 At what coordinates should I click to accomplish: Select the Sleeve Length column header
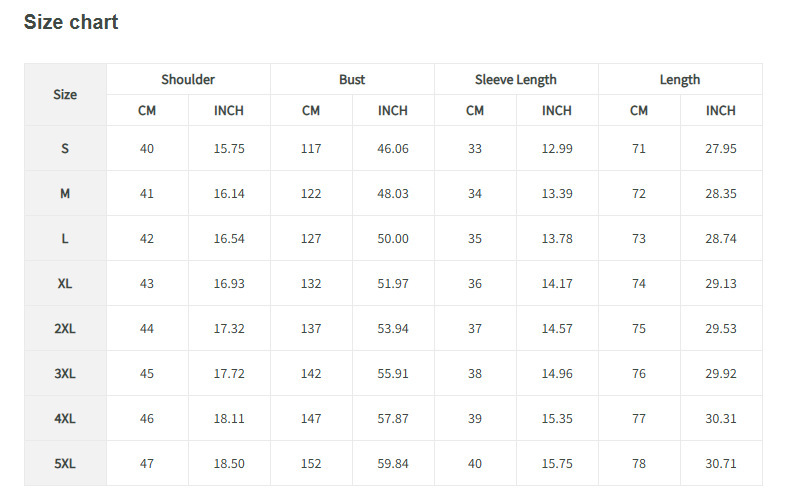tap(516, 80)
